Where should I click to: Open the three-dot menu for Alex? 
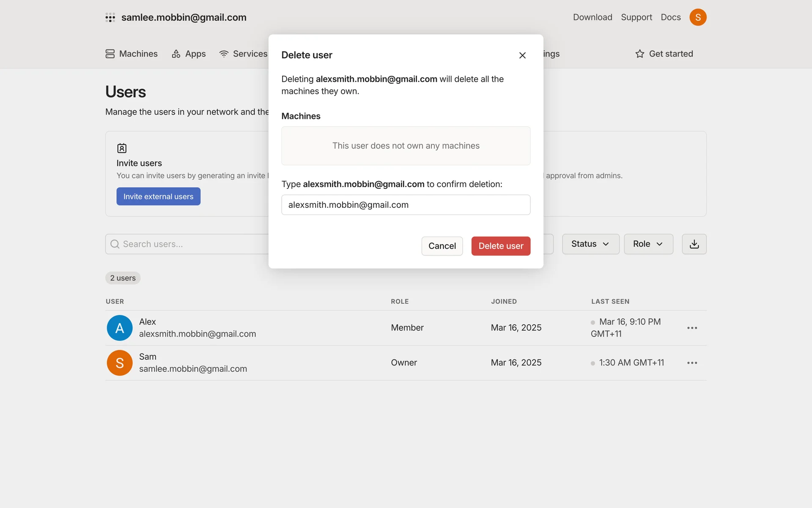pos(692,328)
